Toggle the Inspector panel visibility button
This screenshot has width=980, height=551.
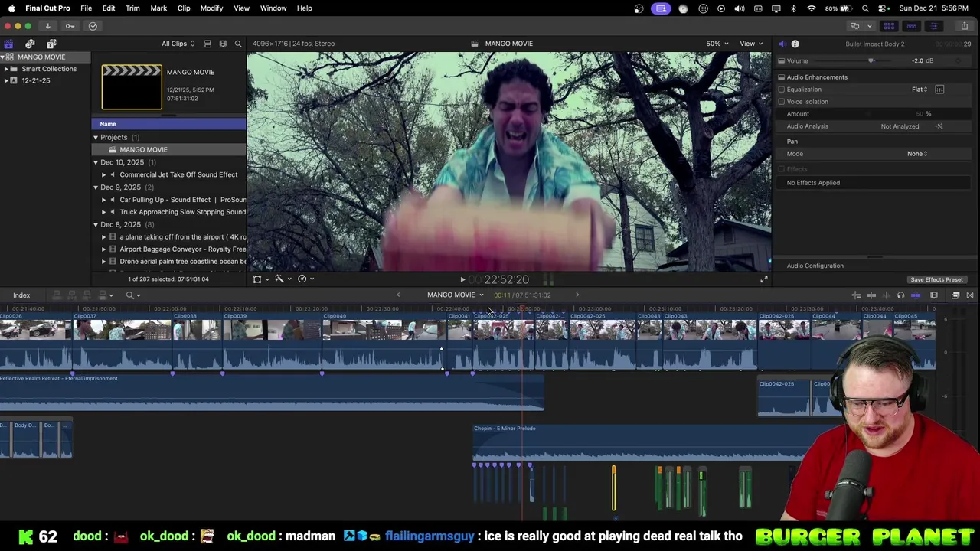(x=933, y=26)
